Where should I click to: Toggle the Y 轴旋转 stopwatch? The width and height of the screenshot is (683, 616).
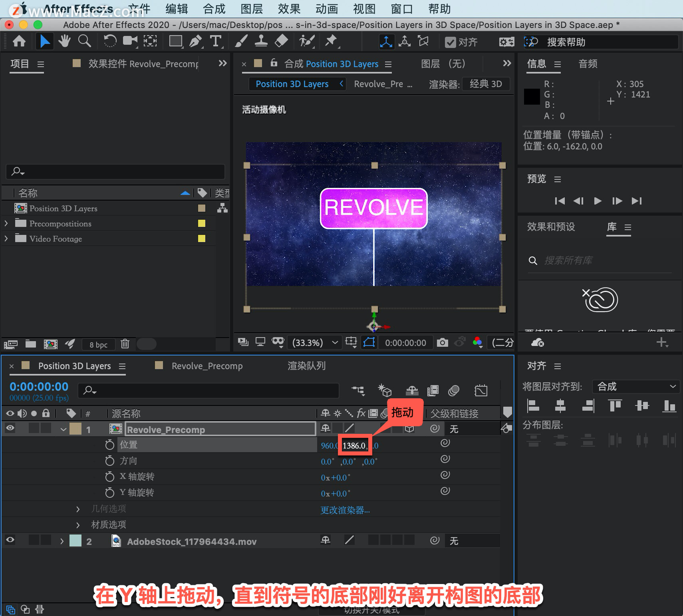tap(109, 493)
